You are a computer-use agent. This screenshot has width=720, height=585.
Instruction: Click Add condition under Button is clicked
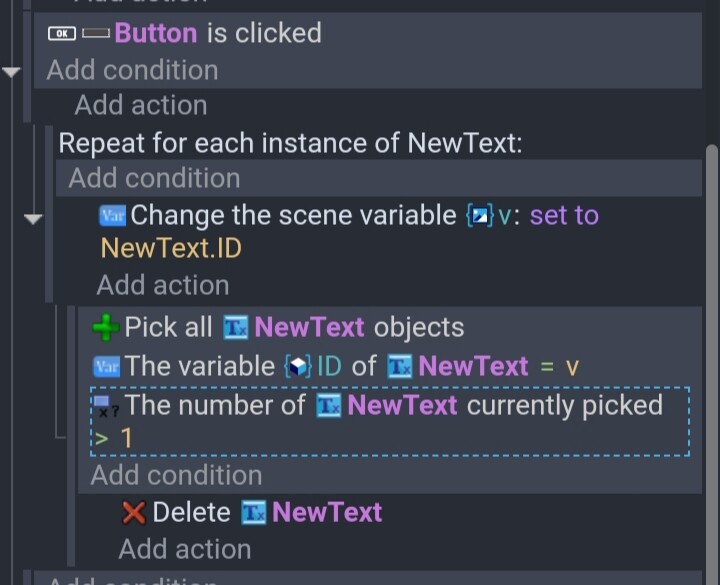tap(132, 70)
